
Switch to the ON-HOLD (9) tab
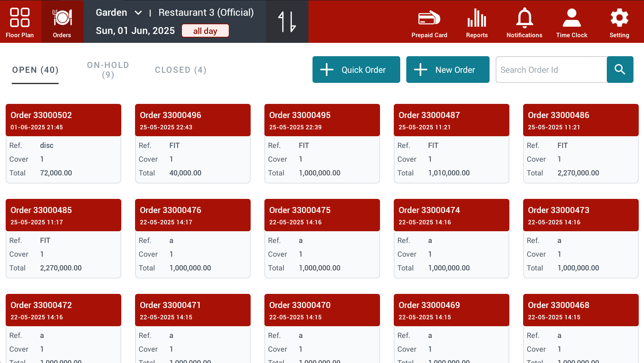point(108,70)
